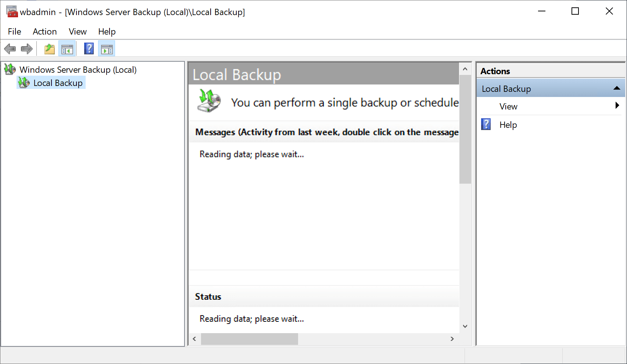Click the Status section heading
The image size is (627, 364).
(x=208, y=297)
